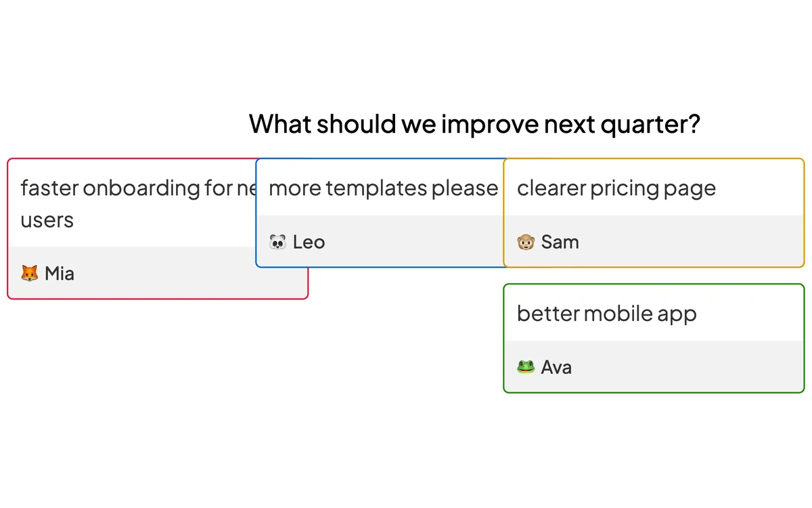Open the 'faster onboarding' response text
The width and height of the screenshot is (812, 508).
point(138,204)
